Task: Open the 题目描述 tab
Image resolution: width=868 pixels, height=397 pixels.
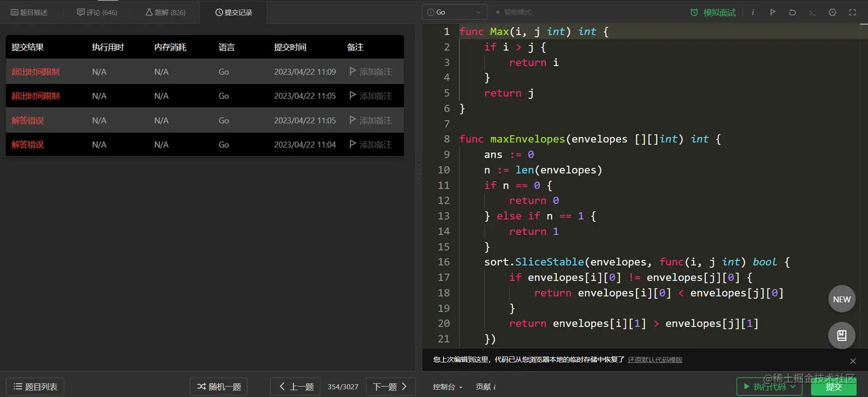Action: pyautogui.click(x=29, y=12)
